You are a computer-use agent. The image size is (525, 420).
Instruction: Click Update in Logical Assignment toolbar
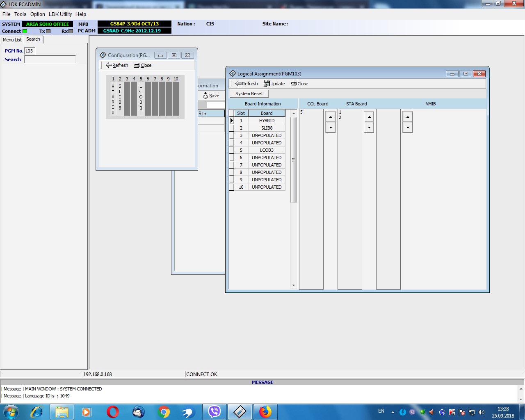(274, 84)
